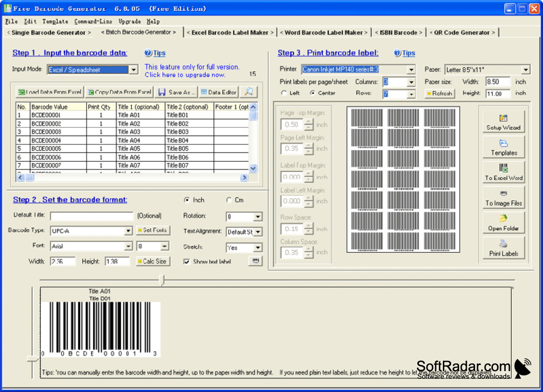The image size is (543, 392).
Task: Click the Refresh button
Action: pyautogui.click(x=440, y=93)
